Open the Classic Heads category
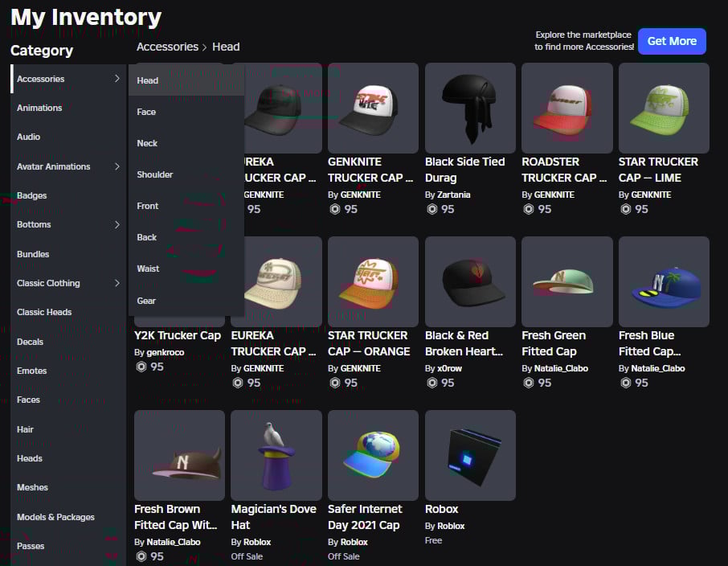728x566 pixels. click(x=67, y=312)
